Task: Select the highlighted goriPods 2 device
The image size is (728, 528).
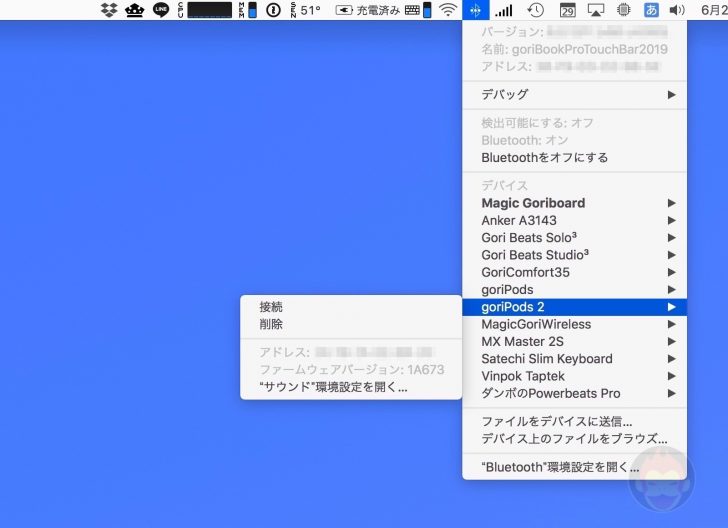Action: [x=575, y=307]
